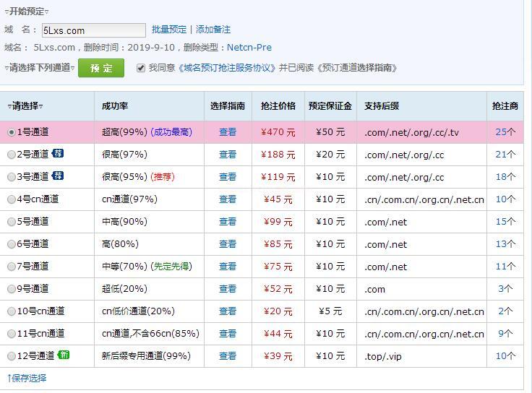Open the 预订通道选择指南 link
Image resolution: width=532 pixels, height=393 pixels.
tap(356, 68)
